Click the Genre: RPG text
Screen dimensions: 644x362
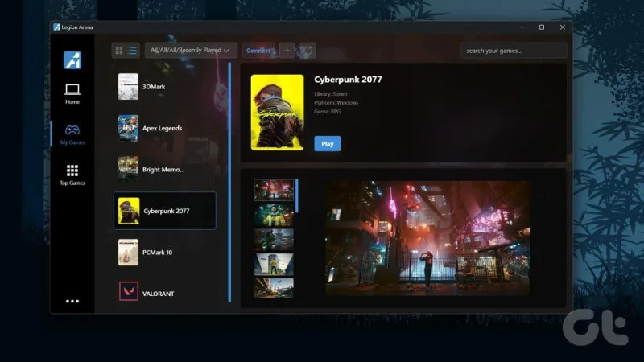click(x=328, y=112)
